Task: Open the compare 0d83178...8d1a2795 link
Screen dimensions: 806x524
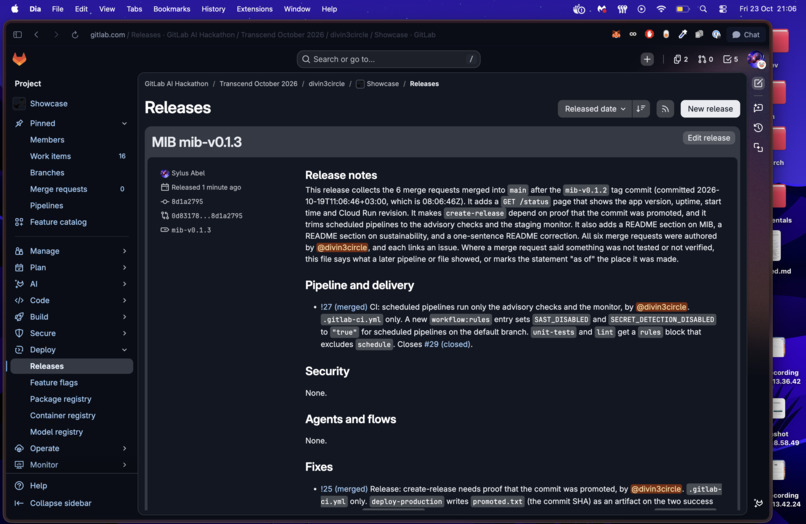Action: (207, 215)
